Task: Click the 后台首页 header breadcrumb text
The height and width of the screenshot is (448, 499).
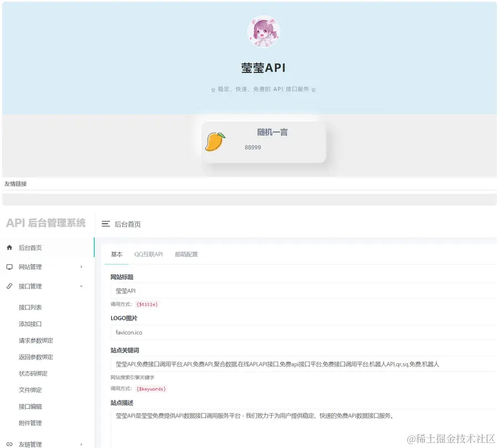Action: click(128, 224)
